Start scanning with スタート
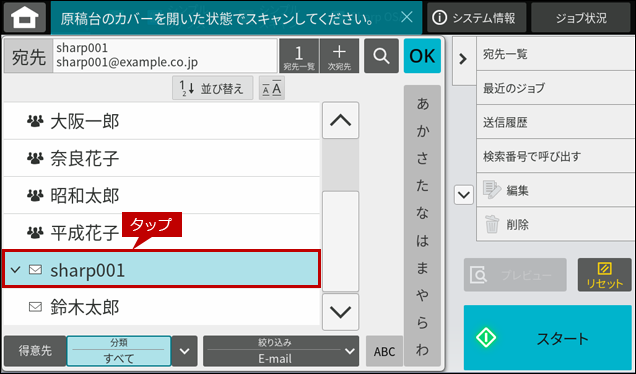 548,337
